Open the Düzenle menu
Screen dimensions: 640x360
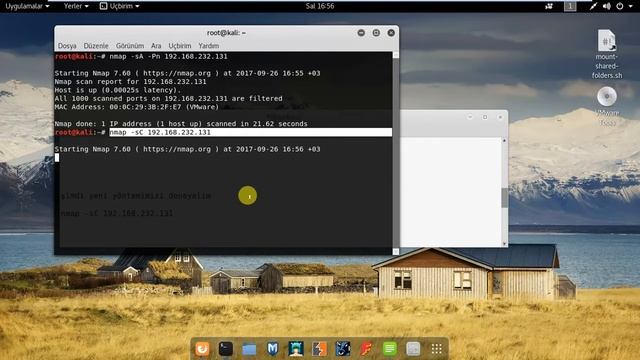pyautogui.click(x=96, y=46)
